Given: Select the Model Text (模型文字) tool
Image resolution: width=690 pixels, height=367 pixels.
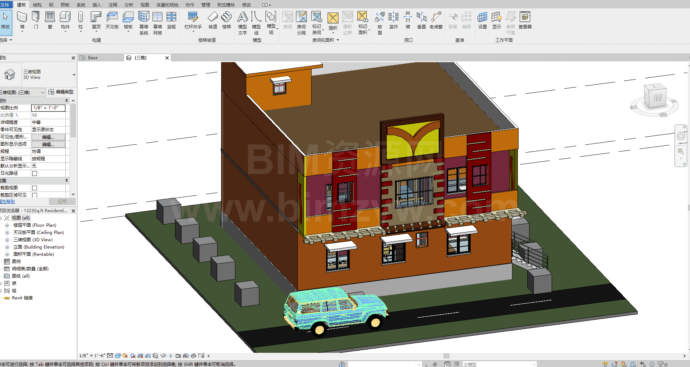Looking at the screenshot, I should coord(242,23).
